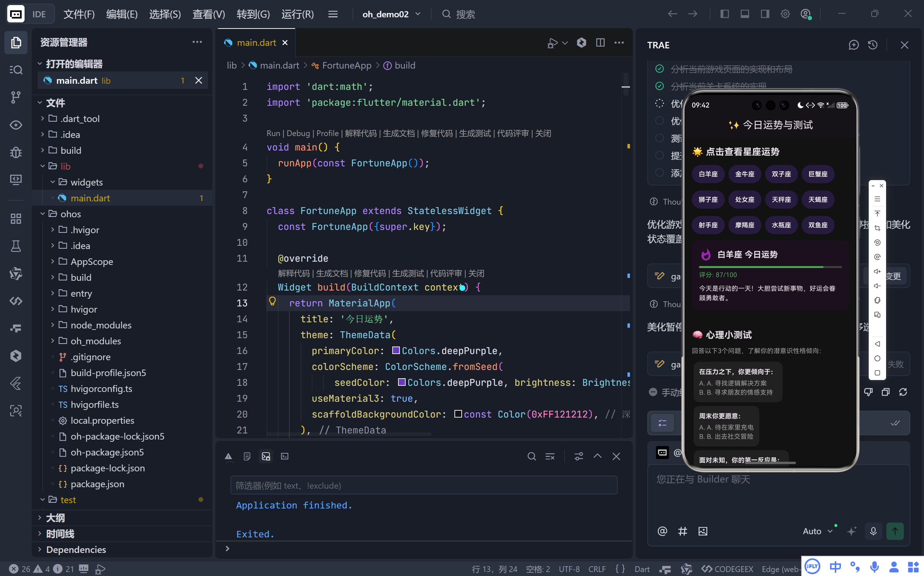Screen dimensions: 924x576
Task: Start a new chat in TRAE panel
Action: pos(854,45)
